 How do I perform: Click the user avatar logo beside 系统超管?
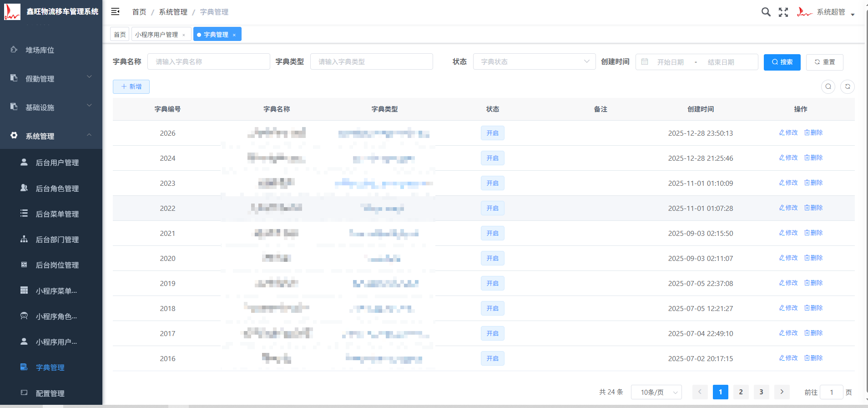(x=804, y=12)
